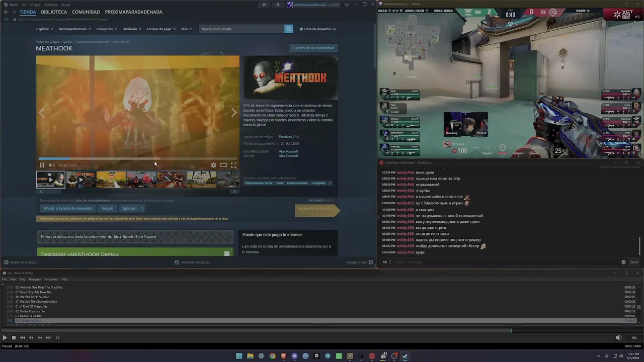Skip to next track in audio player
Image resolution: width=644 pixels, height=362 pixels.
[49, 338]
